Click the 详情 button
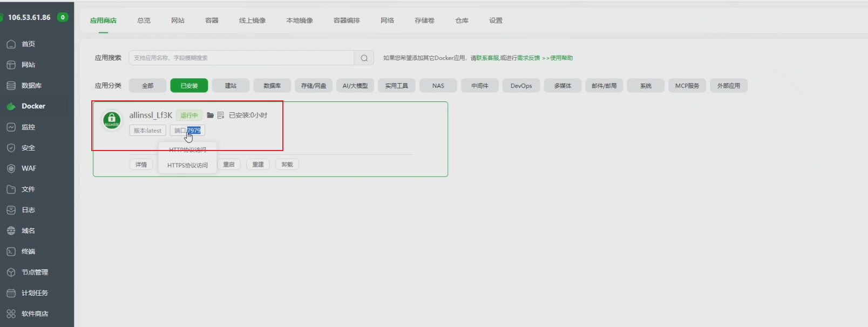Viewport: 868px width, 327px height. [141, 165]
